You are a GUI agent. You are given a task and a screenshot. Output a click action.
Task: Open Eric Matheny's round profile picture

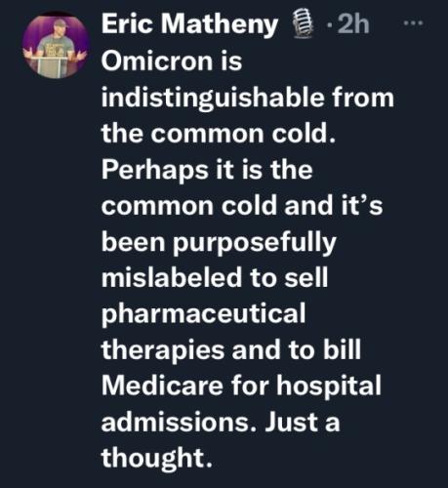[56, 45]
